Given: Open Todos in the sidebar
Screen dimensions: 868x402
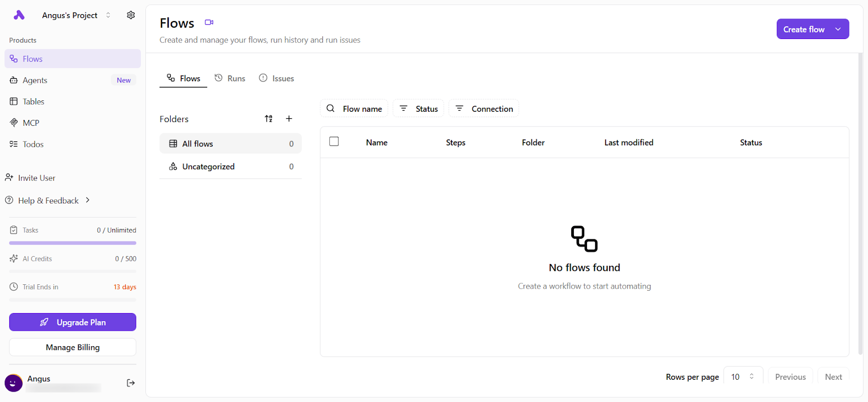Looking at the screenshot, I should pos(33,144).
